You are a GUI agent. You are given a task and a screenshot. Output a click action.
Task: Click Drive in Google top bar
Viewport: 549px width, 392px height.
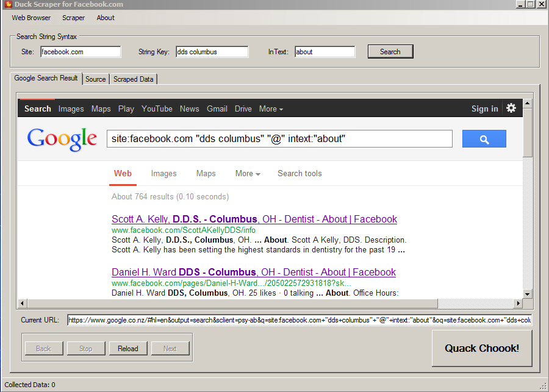243,109
